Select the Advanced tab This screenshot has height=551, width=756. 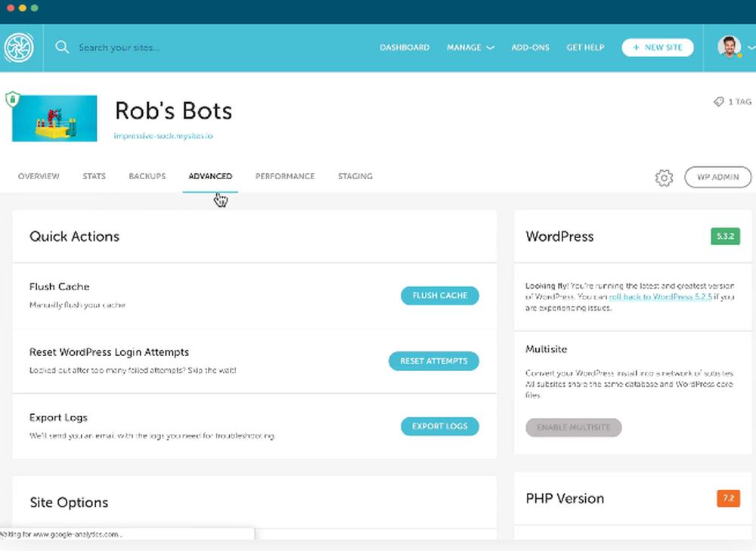coord(210,176)
